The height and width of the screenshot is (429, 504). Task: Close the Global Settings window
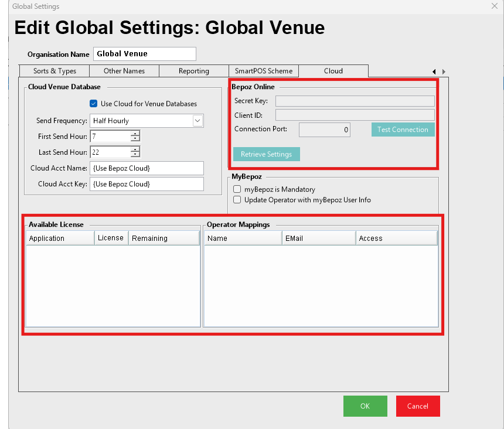pos(494,6)
